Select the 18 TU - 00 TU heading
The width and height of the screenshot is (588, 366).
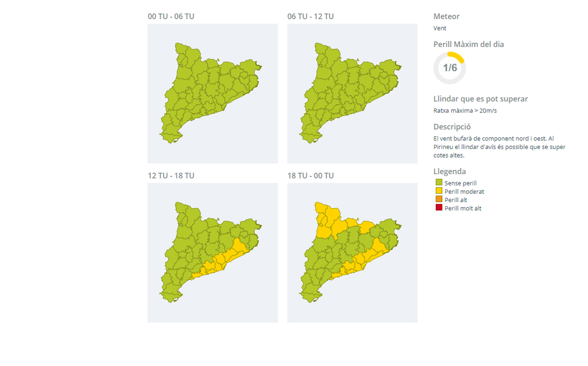coord(311,175)
